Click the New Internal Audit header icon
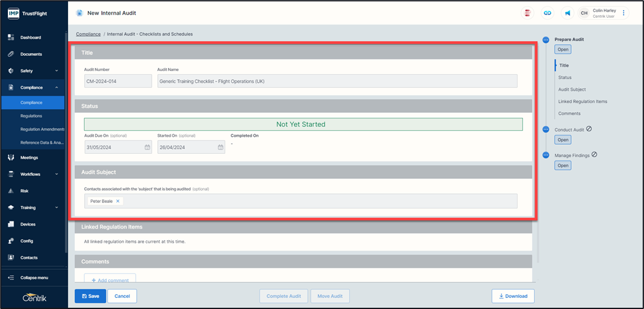Image resolution: width=644 pixels, height=309 pixels. 79,13
